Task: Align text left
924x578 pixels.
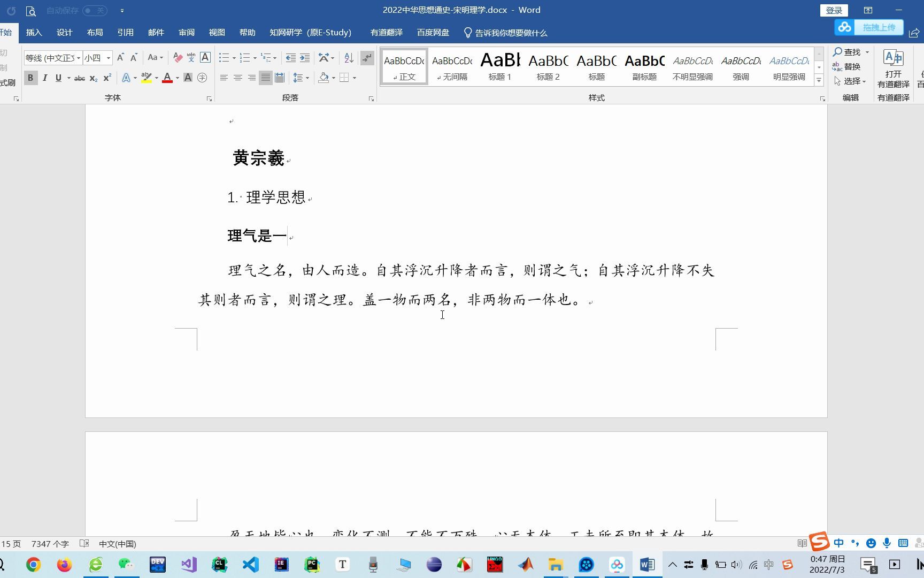Action: click(x=224, y=78)
